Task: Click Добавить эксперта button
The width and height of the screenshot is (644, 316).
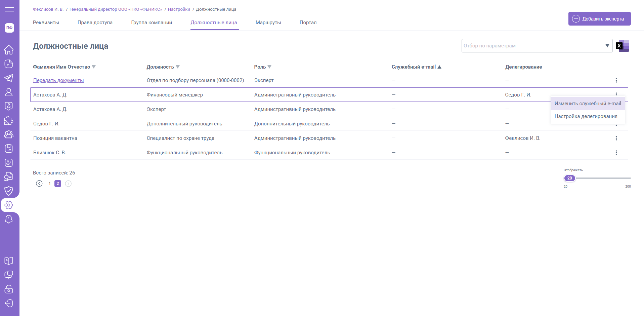Action: point(599,19)
